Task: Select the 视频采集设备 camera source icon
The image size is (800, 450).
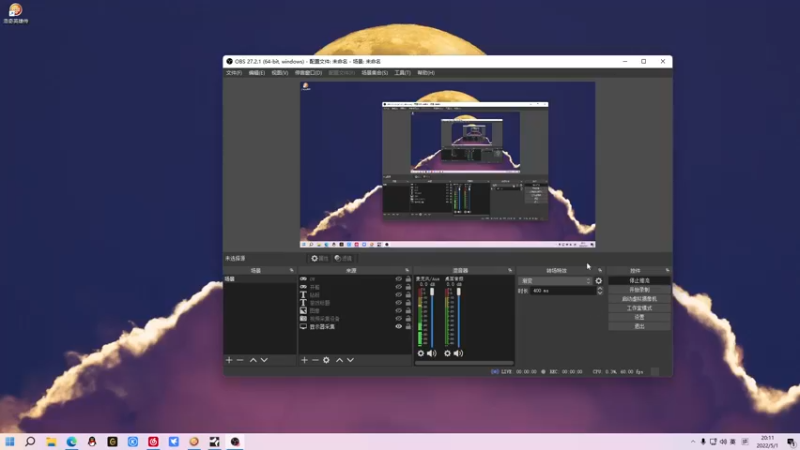Action: click(x=303, y=318)
